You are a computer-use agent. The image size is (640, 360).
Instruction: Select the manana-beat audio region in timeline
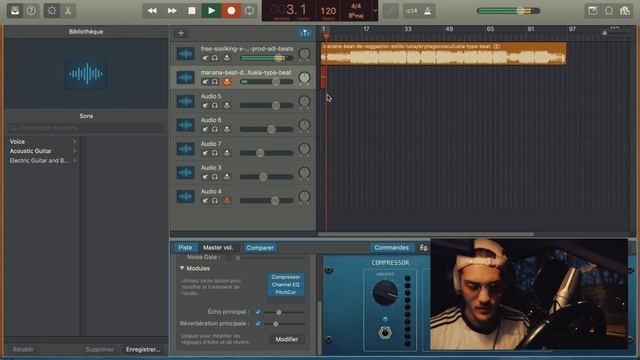point(444,53)
